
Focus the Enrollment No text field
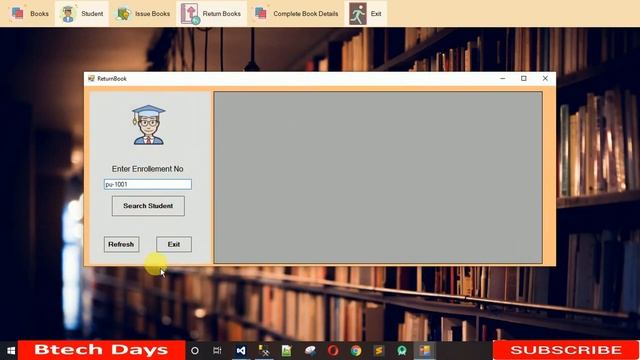point(148,184)
